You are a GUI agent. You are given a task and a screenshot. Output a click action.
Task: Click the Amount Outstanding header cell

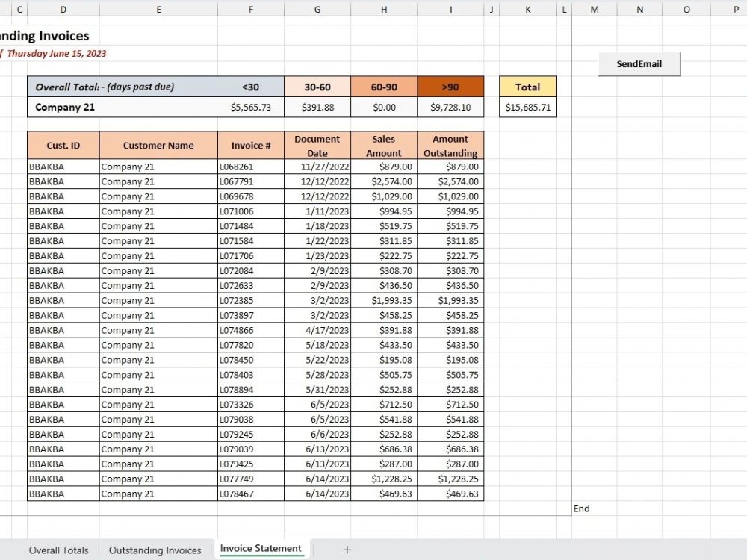tap(450, 146)
